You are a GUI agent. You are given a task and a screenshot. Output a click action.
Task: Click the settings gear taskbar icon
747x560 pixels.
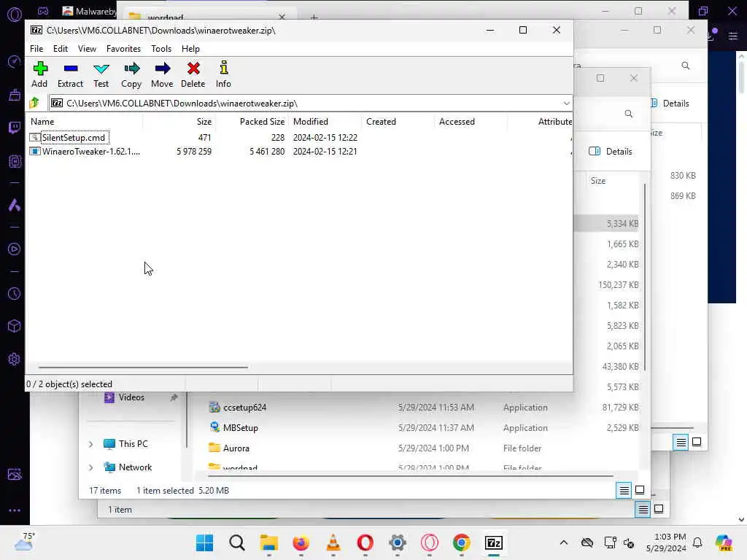[x=398, y=542]
